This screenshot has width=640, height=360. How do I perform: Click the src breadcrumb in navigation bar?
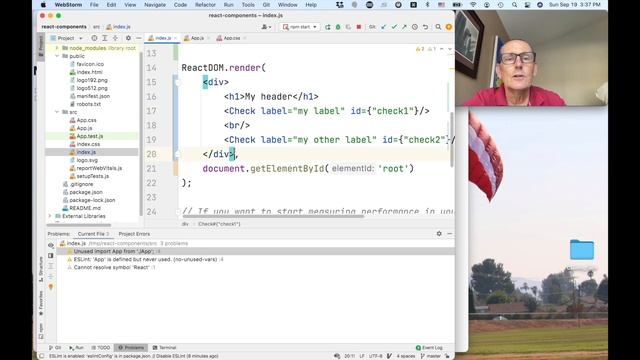(96, 27)
